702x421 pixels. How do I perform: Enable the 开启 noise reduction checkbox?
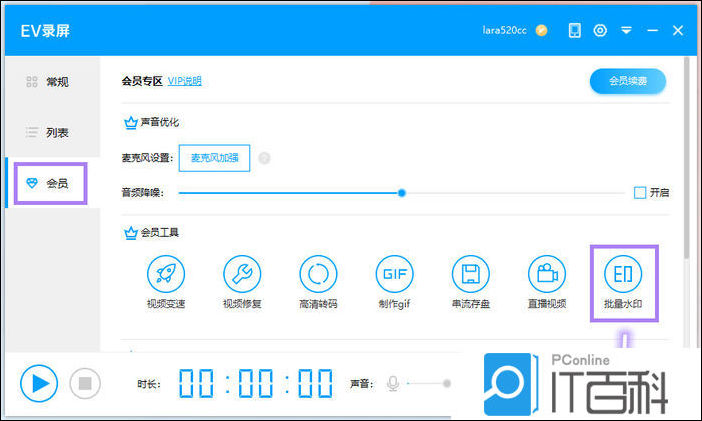[x=640, y=193]
